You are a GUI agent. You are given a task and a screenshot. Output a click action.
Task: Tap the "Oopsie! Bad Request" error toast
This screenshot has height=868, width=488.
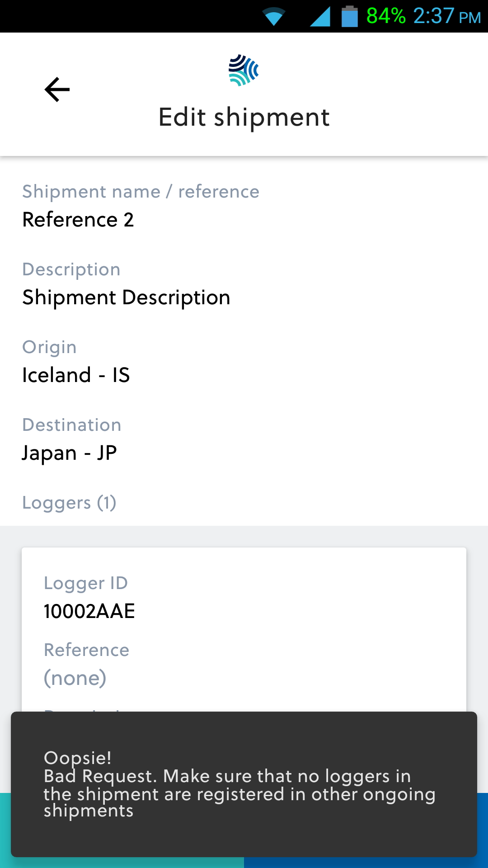point(244,784)
